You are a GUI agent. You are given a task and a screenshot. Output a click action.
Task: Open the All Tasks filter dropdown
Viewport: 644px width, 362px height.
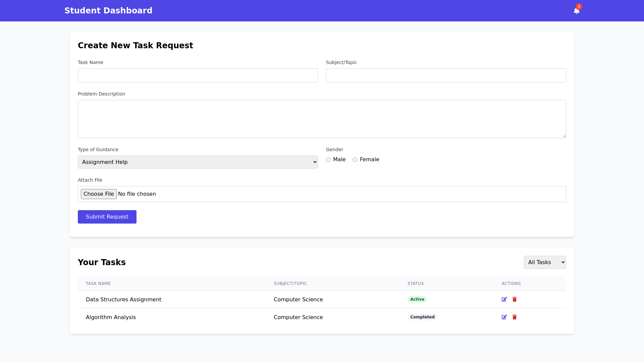(x=545, y=262)
